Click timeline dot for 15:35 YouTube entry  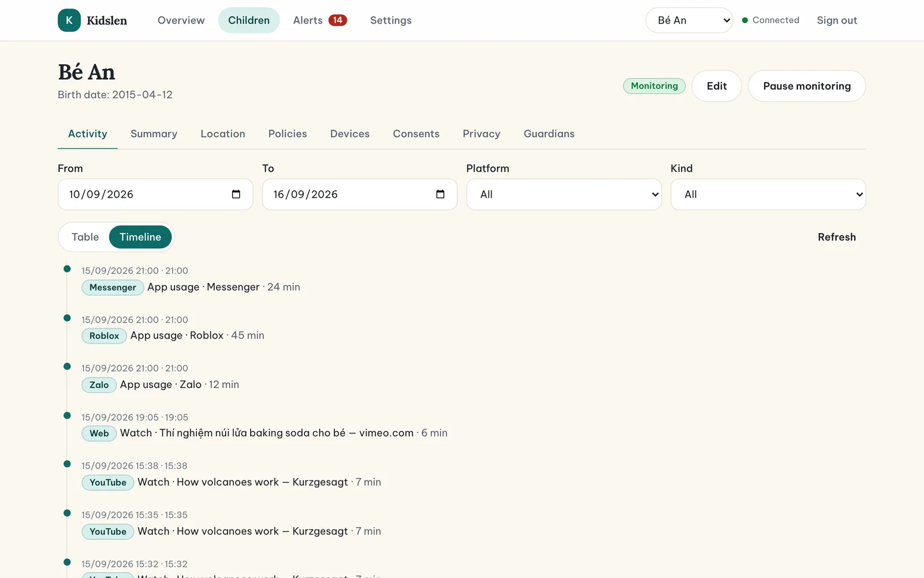click(x=67, y=513)
